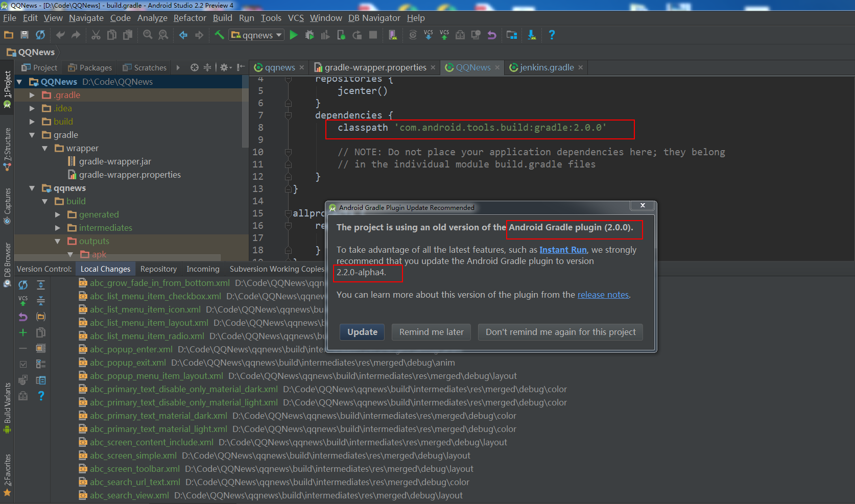Click the Expand All icon in Version Control
This screenshot has width=855, height=504.
tap(41, 285)
